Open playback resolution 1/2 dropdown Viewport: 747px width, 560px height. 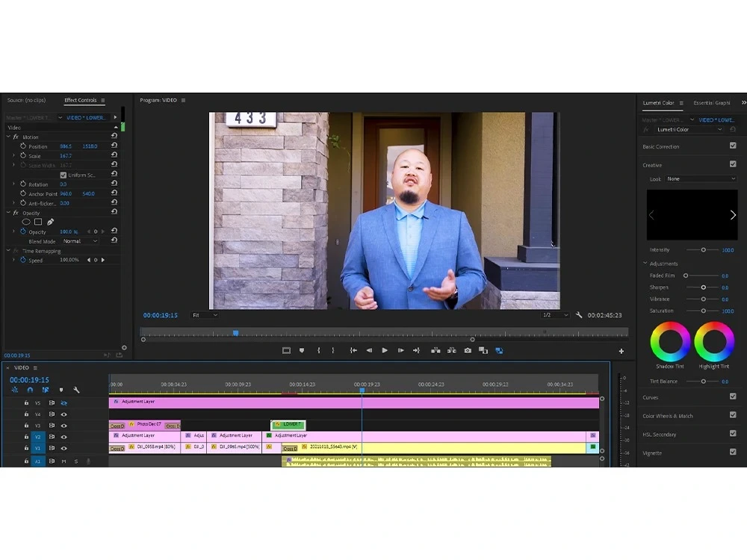555,315
